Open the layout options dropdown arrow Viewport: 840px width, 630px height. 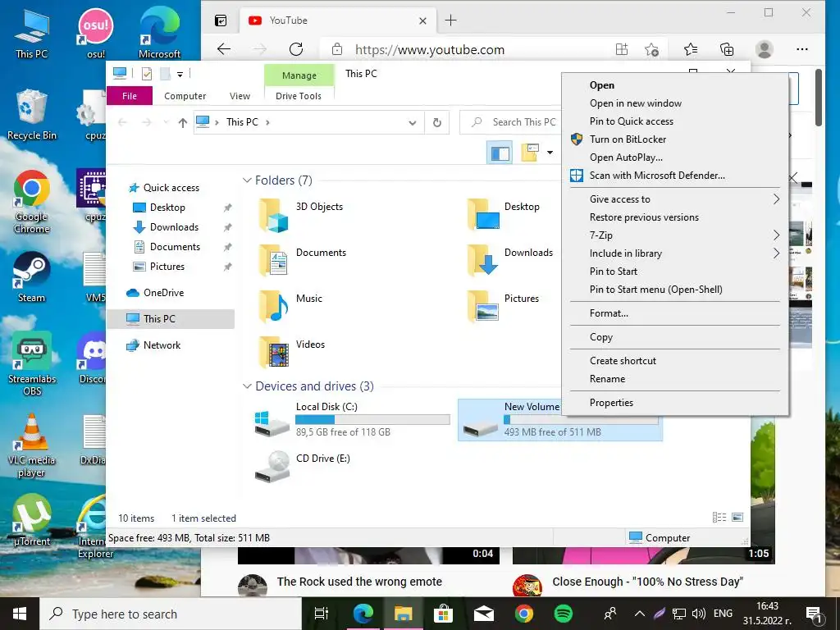click(x=550, y=153)
